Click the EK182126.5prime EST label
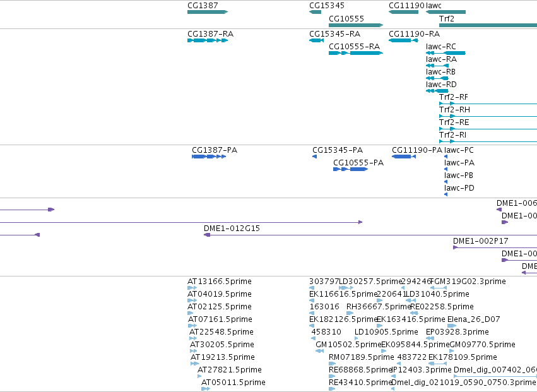537x392 pixels. click(x=343, y=319)
